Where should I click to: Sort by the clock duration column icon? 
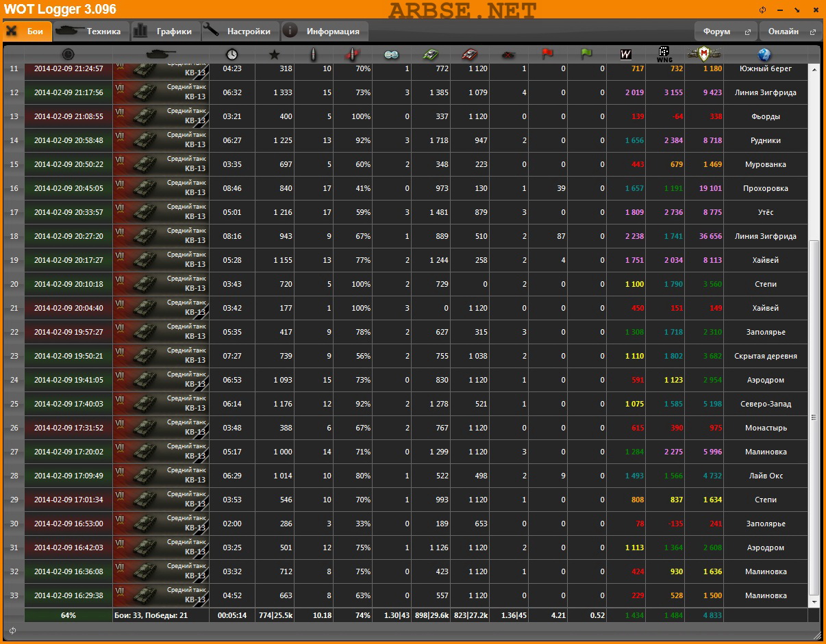click(x=231, y=54)
